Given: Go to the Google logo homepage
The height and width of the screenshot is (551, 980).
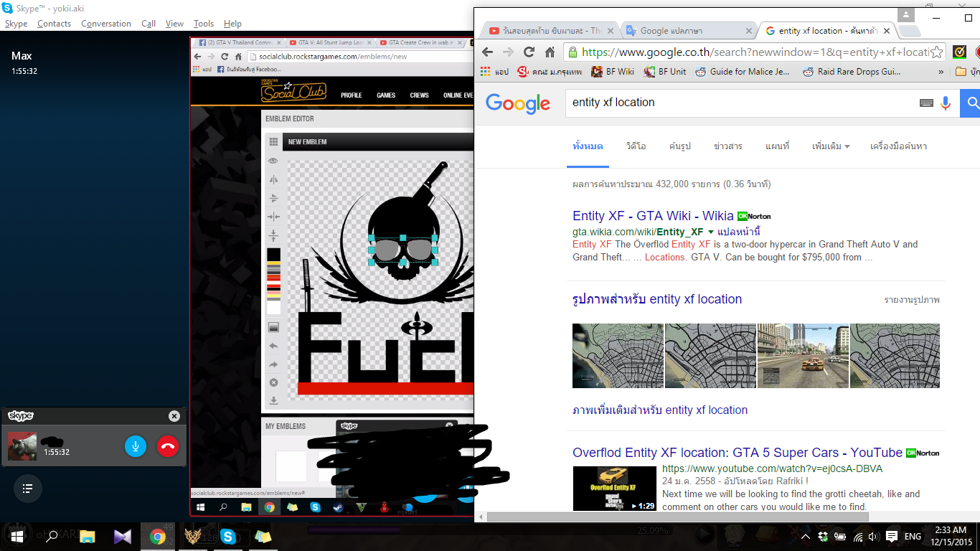Looking at the screenshot, I should (x=517, y=103).
